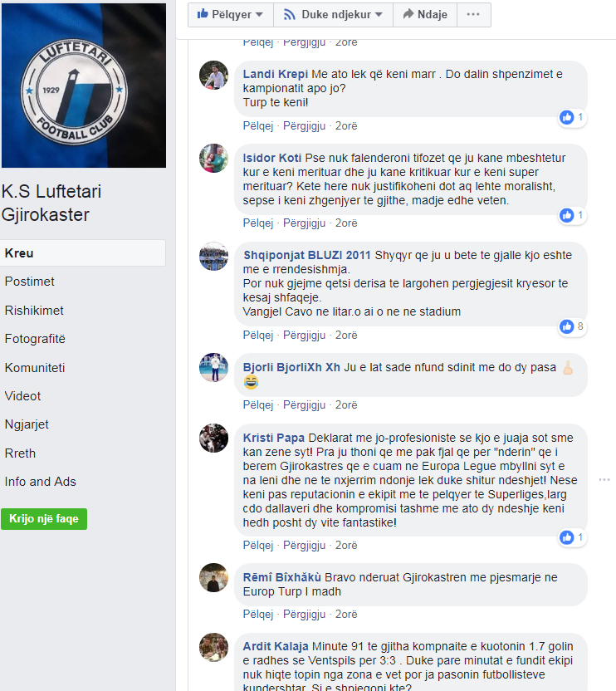Click the Luftetari Football Club logo image

[84, 86]
